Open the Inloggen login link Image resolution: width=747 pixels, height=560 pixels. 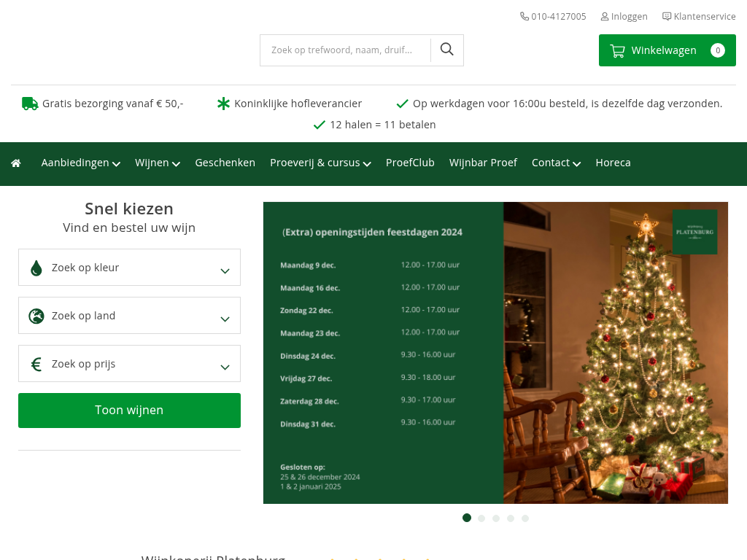(624, 16)
